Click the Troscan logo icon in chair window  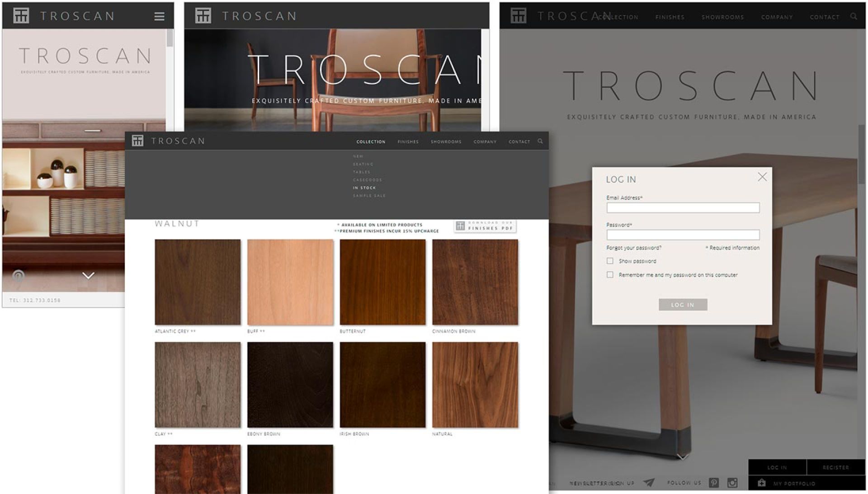pyautogui.click(x=203, y=16)
